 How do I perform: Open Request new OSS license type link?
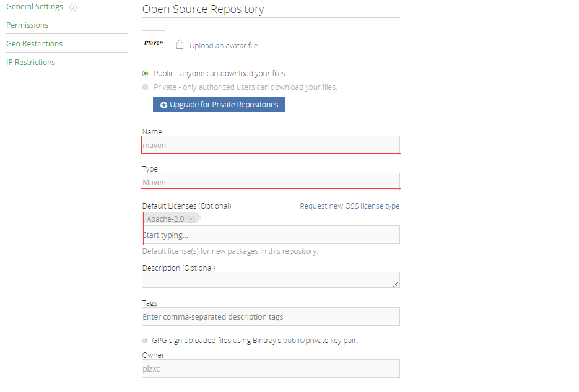click(349, 206)
